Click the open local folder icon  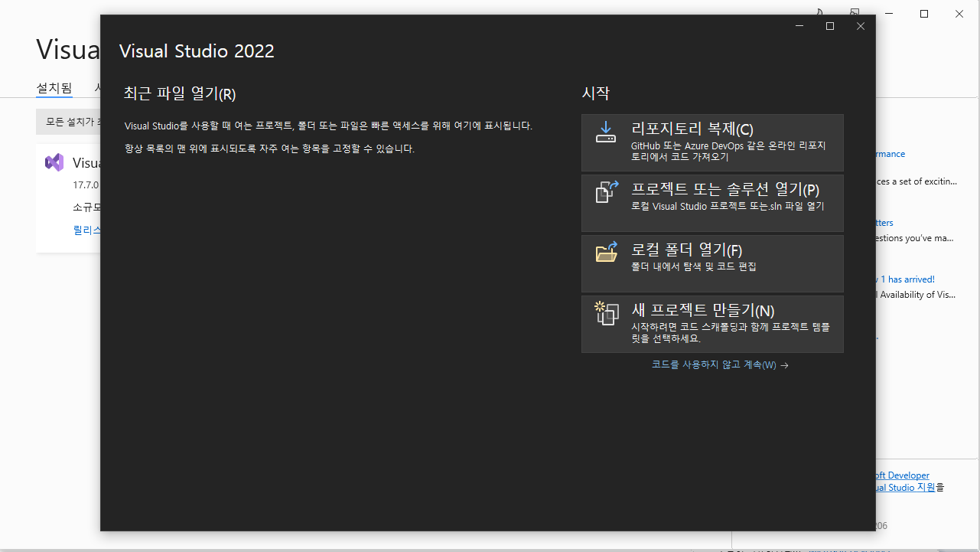click(607, 252)
